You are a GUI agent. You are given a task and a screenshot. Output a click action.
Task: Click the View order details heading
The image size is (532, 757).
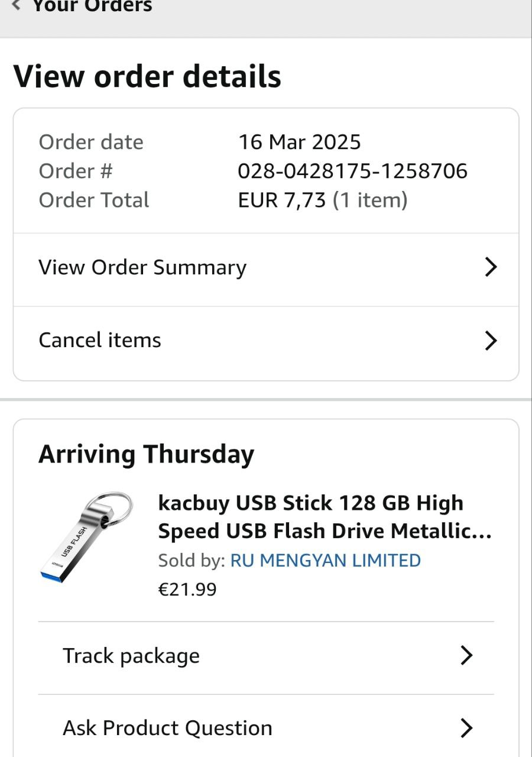[147, 77]
